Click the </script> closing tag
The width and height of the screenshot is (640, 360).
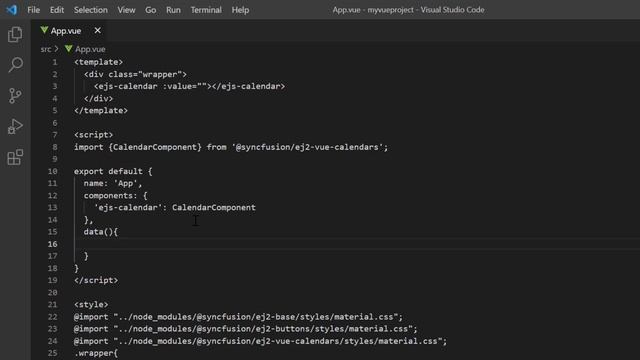[96, 280]
